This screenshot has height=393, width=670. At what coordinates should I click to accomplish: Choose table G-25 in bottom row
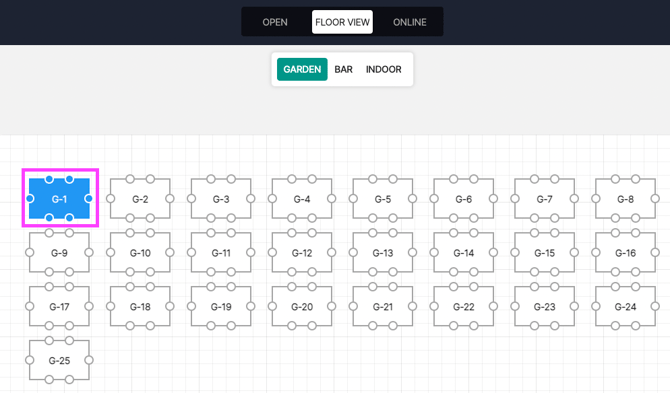[x=59, y=360]
